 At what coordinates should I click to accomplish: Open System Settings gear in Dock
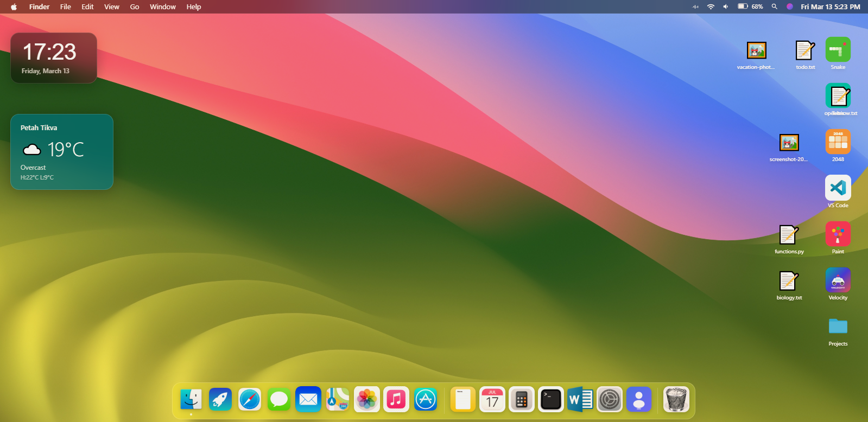tap(610, 400)
